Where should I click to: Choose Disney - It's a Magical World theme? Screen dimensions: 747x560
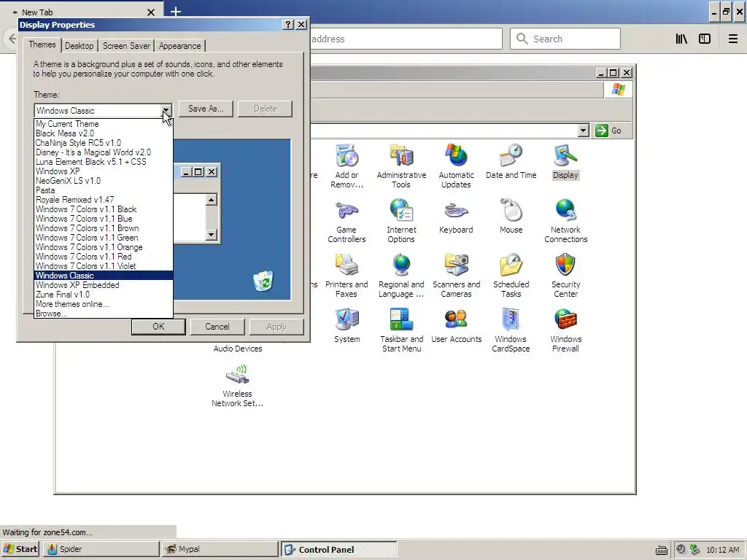tap(104, 152)
